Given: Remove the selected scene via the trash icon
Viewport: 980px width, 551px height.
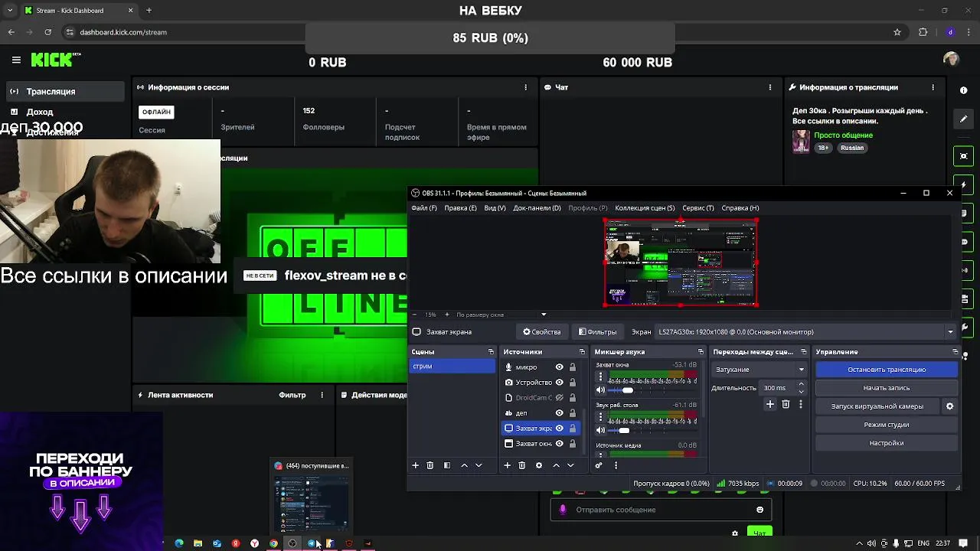Looking at the screenshot, I should (430, 465).
